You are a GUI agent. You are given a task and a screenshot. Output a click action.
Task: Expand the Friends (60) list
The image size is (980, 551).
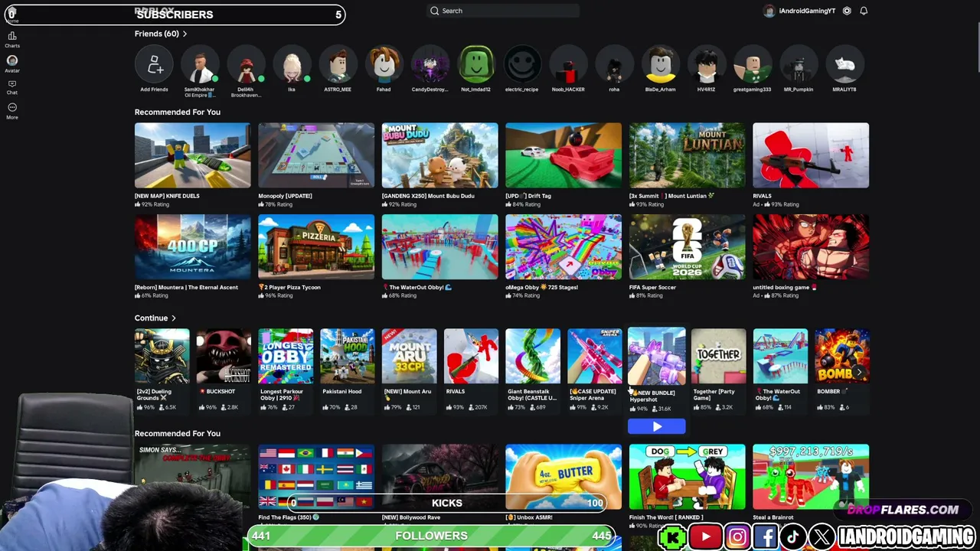(x=185, y=34)
